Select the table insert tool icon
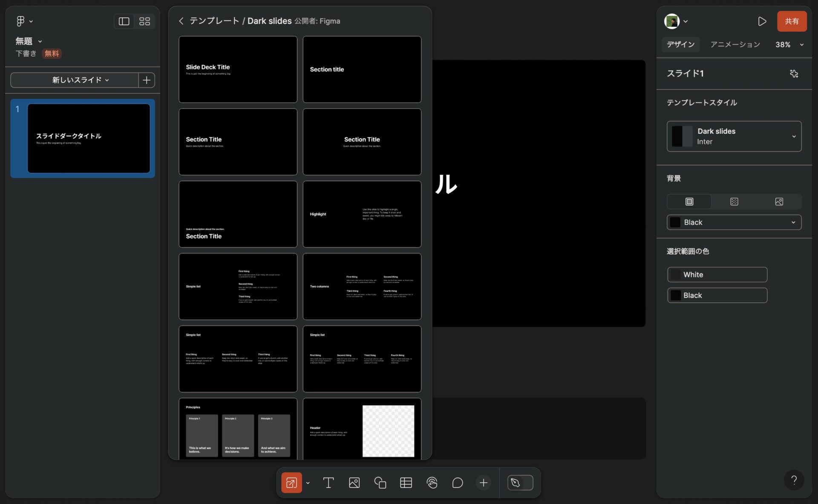The height and width of the screenshot is (504, 818). (406, 482)
